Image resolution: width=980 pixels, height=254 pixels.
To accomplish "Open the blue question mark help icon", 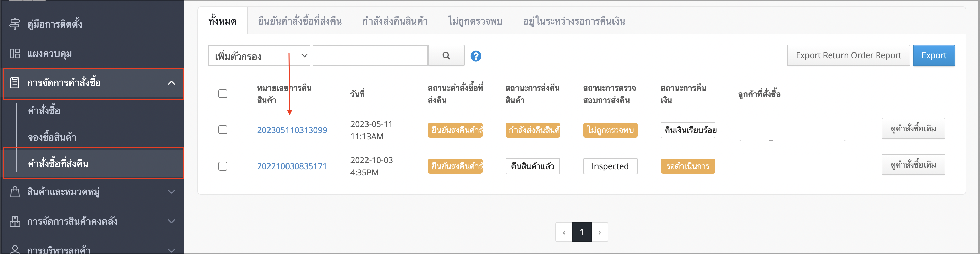I will (x=476, y=56).
